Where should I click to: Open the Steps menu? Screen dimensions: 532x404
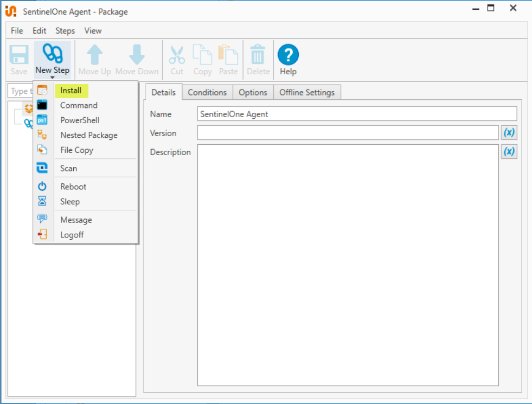click(x=65, y=31)
